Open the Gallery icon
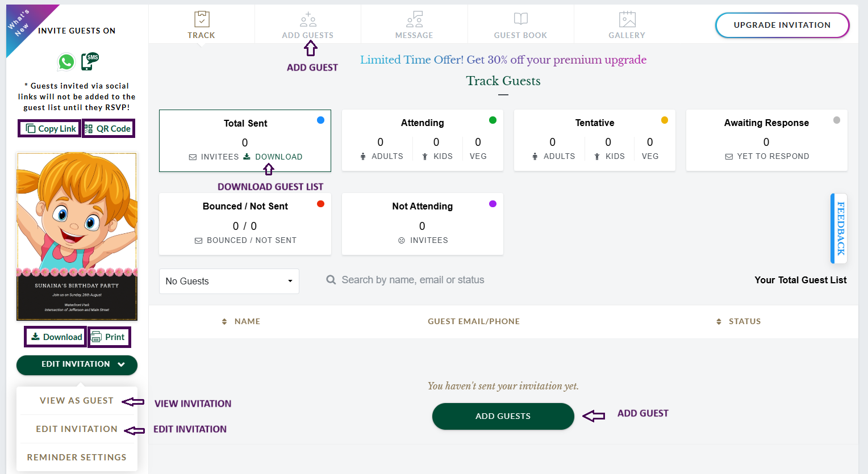 click(x=627, y=19)
